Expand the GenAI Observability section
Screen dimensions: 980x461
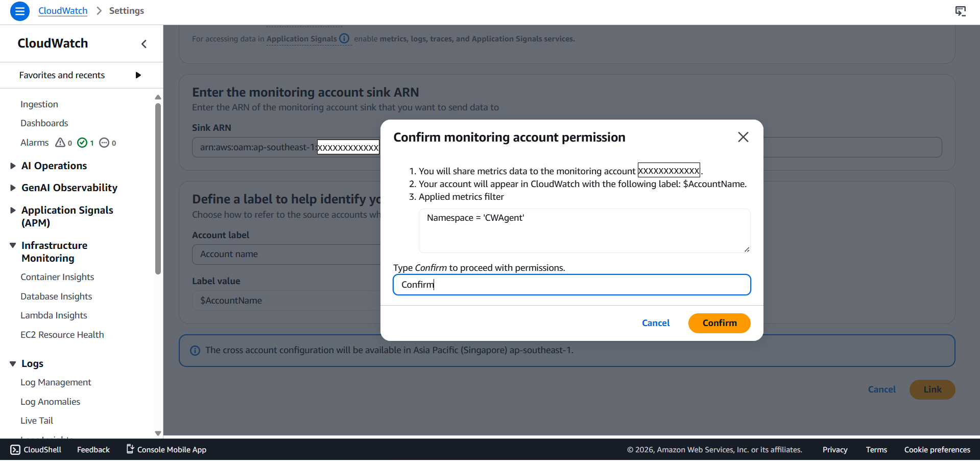[x=13, y=188]
